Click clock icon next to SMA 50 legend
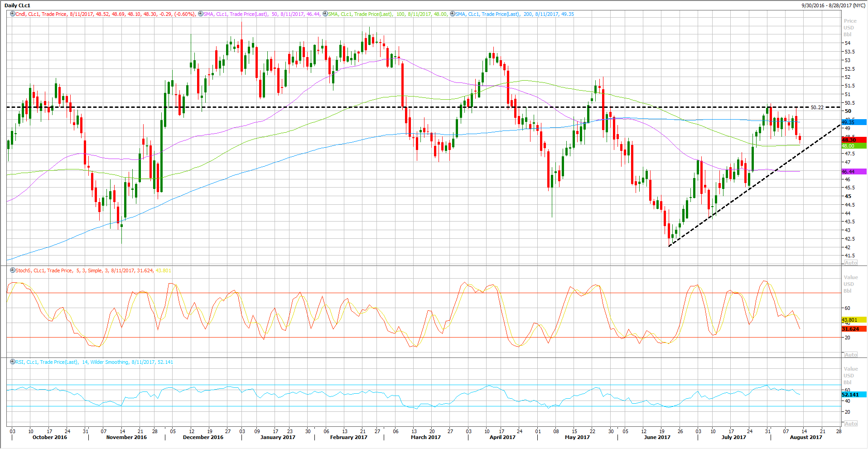Screen dimensions: 868x449 [x=200, y=14]
